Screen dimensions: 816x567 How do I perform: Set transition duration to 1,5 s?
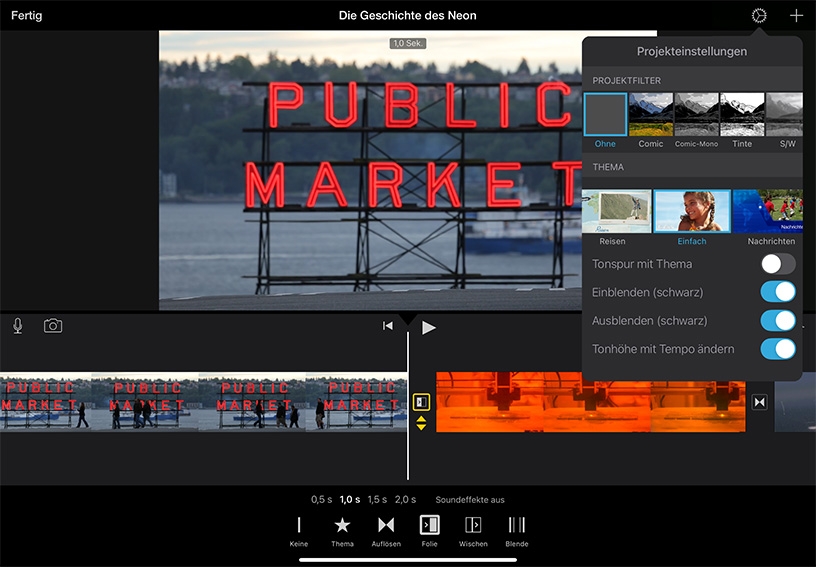point(377,499)
